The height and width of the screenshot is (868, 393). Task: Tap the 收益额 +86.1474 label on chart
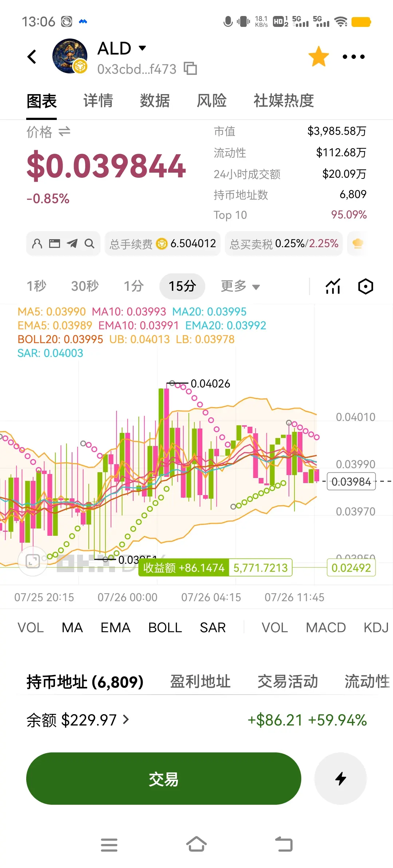[184, 568]
